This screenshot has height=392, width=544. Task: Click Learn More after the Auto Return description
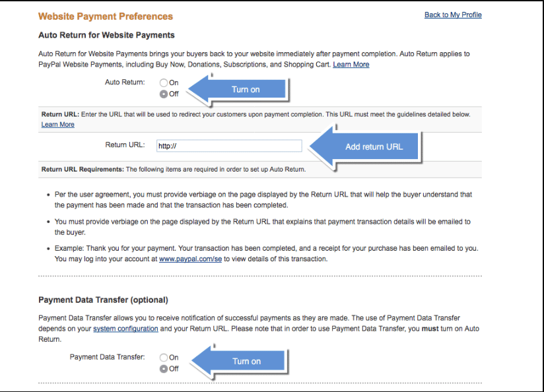tap(351, 64)
